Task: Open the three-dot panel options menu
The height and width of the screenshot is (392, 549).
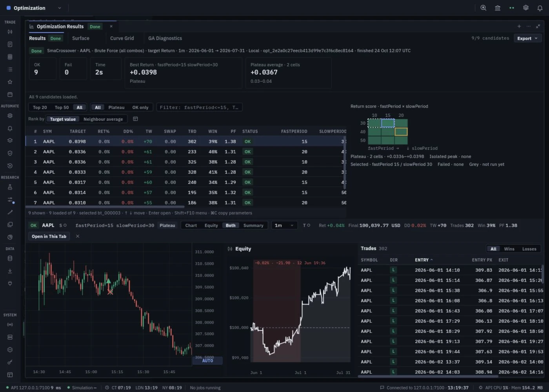Action: (x=529, y=26)
